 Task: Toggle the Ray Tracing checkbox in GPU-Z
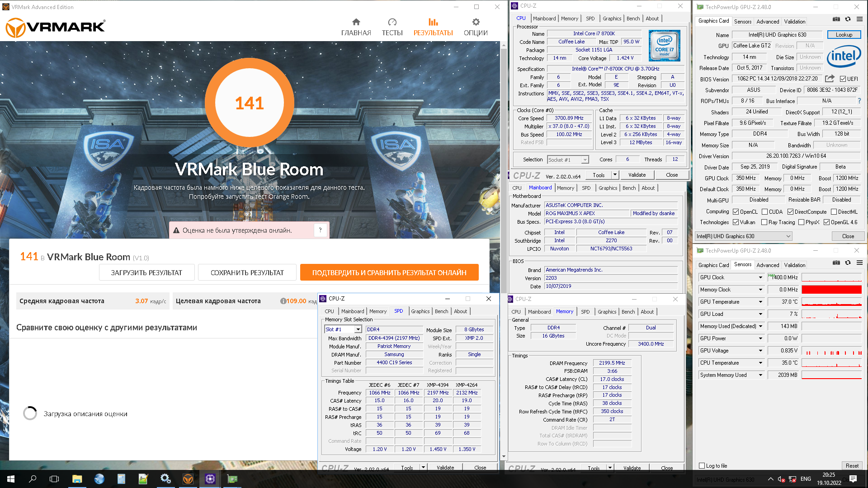coord(764,222)
